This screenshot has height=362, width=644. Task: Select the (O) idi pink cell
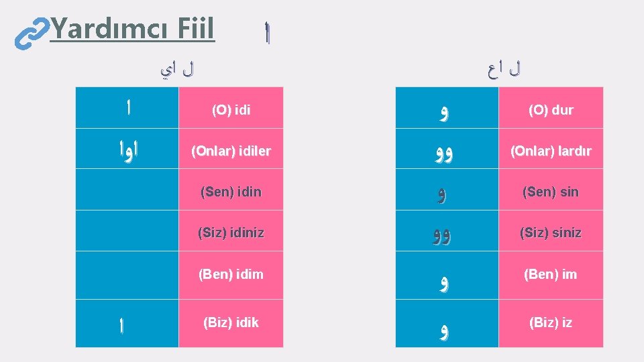pyautogui.click(x=231, y=107)
